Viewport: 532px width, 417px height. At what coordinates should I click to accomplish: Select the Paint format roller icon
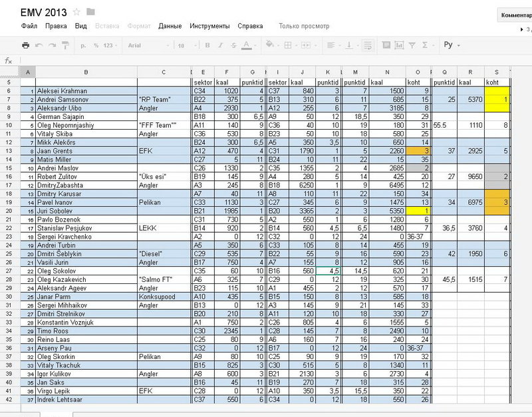pyautogui.click(x=65, y=45)
